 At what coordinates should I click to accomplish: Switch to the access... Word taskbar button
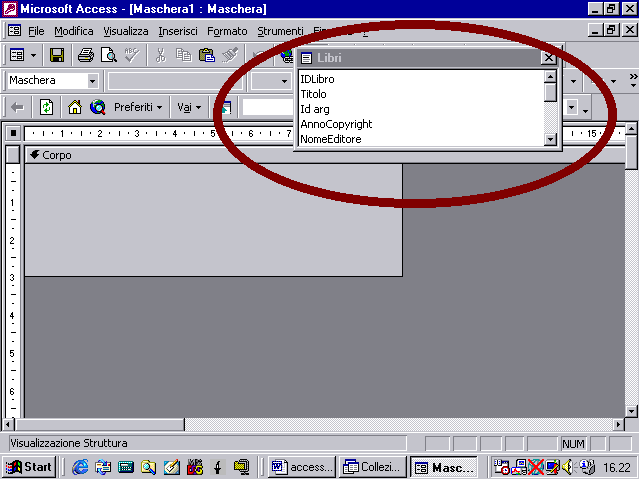click(302, 467)
